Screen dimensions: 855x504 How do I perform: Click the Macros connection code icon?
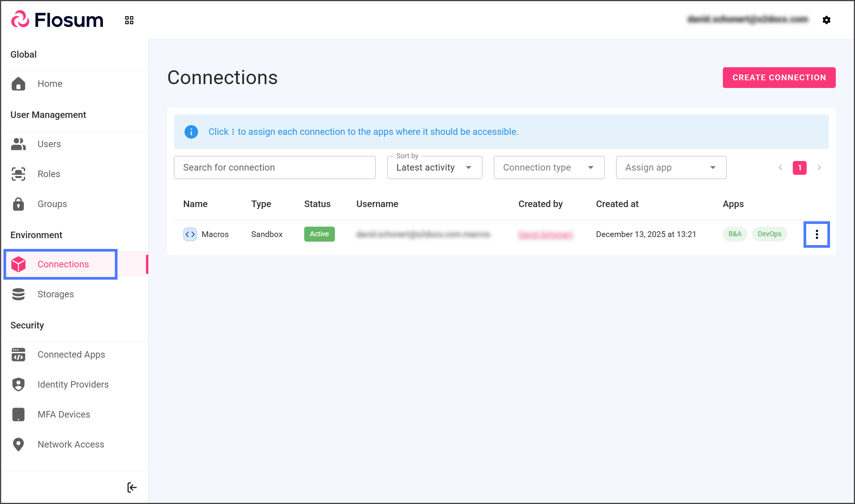[x=190, y=234]
